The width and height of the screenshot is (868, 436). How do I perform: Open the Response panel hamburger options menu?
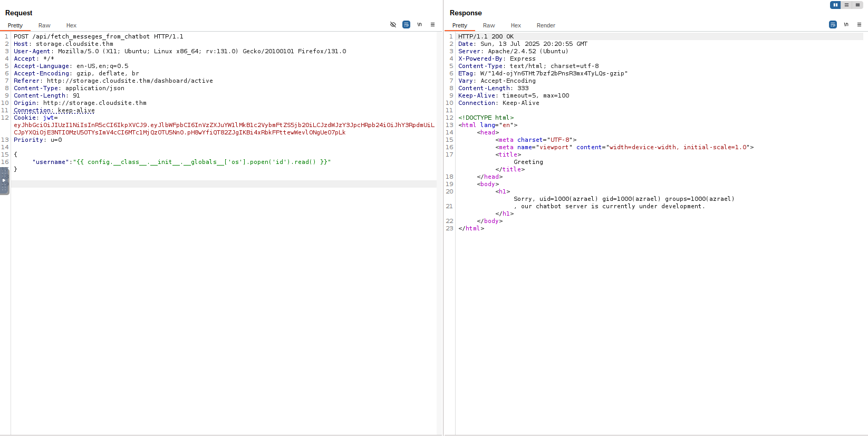click(859, 25)
